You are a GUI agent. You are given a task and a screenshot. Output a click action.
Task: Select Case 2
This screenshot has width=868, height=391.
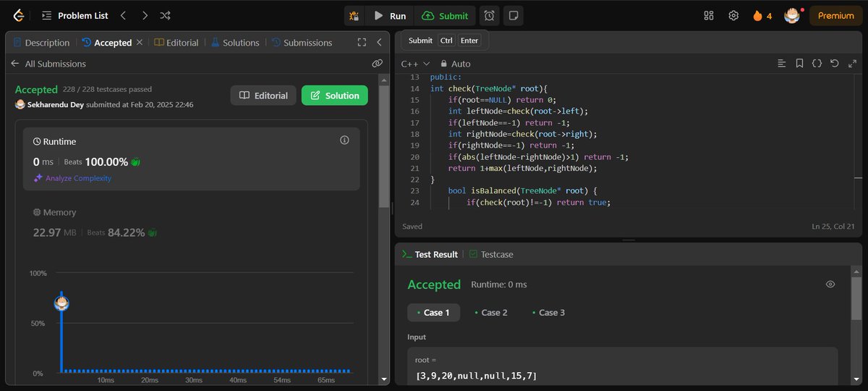(x=491, y=313)
